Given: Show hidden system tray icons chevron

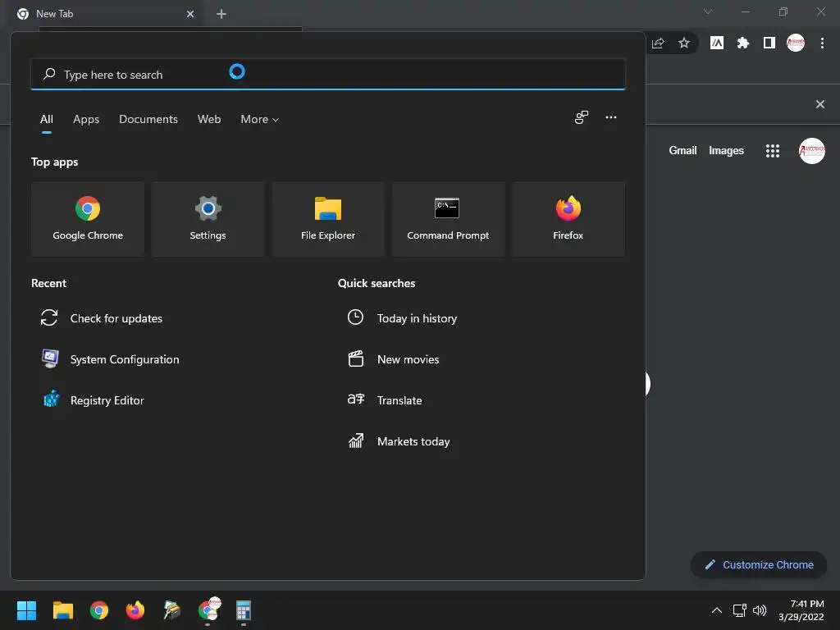Looking at the screenshot, I should (716, 610).
